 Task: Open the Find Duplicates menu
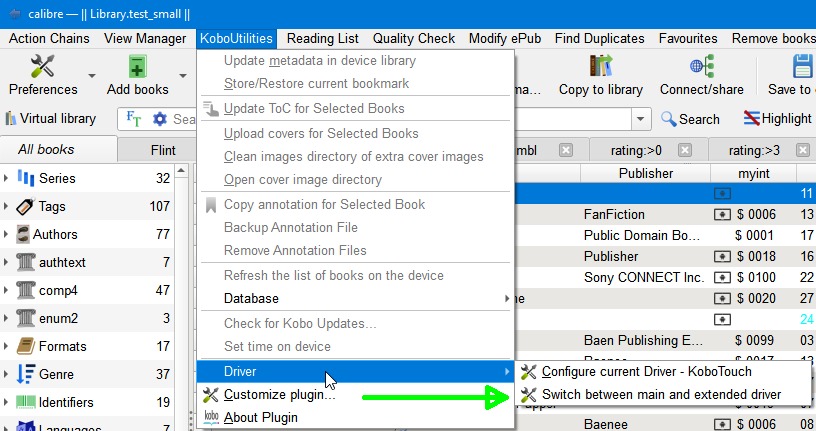coord(600,39)
